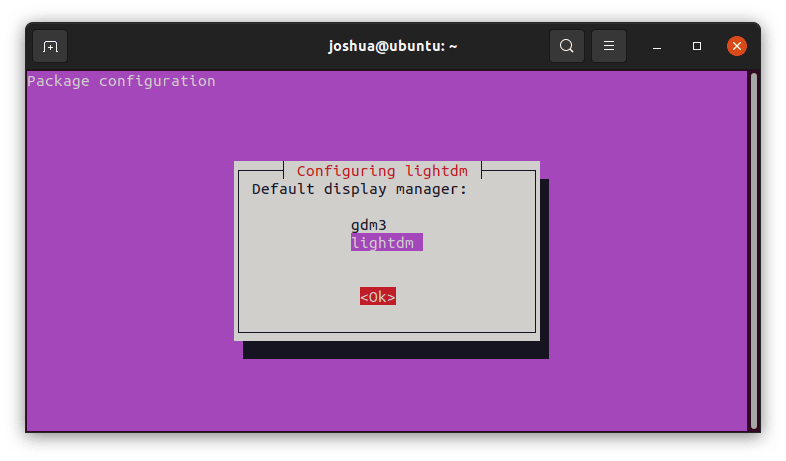Click the terminal vertical scrollbar

coord(754,251)
